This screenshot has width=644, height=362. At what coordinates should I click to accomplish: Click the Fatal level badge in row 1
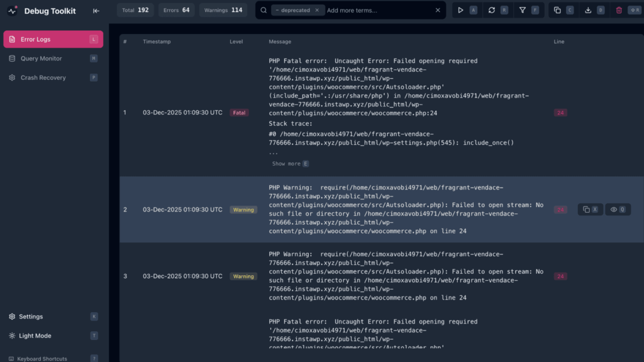point(239,113)
